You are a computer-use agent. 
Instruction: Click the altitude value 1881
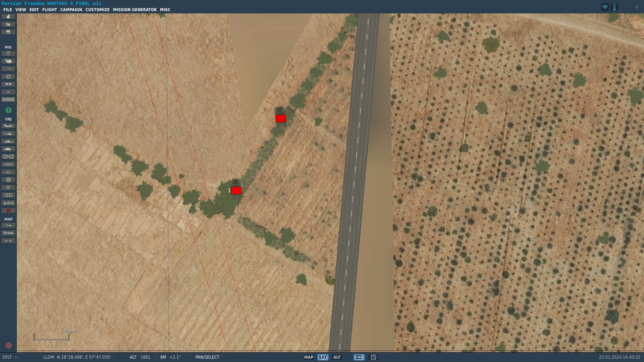pyautogui.click(x=146, y=357)
